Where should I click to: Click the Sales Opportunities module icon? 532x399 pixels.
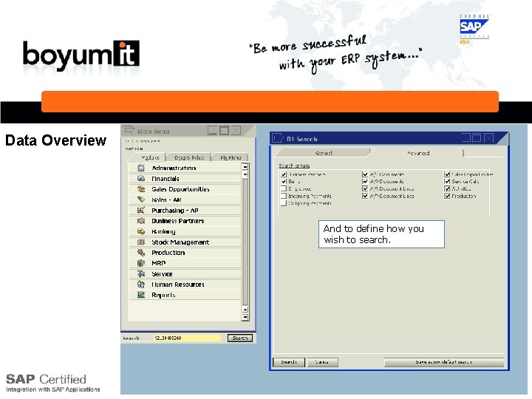[x=141, y=189]
